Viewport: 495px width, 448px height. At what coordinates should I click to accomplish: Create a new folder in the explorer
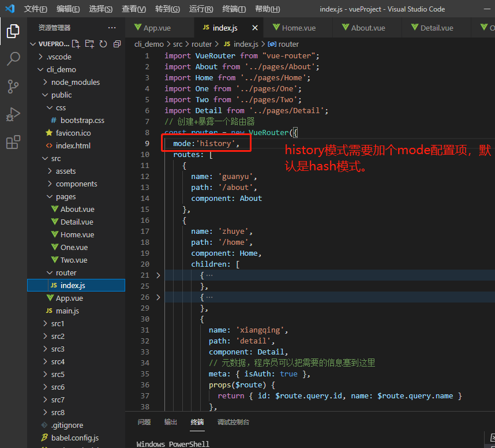(89, 44)
